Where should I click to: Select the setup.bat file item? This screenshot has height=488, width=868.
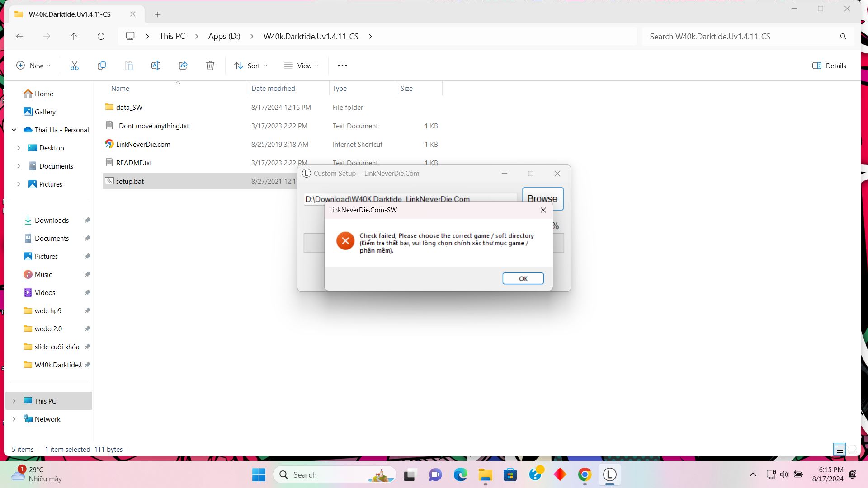pos(130,181)
